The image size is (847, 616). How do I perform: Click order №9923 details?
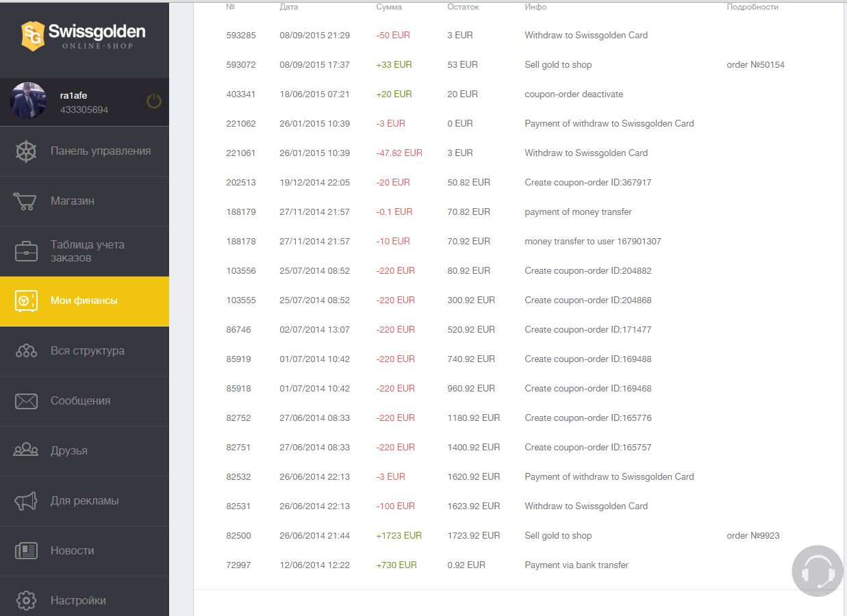(x=753, y=536)
